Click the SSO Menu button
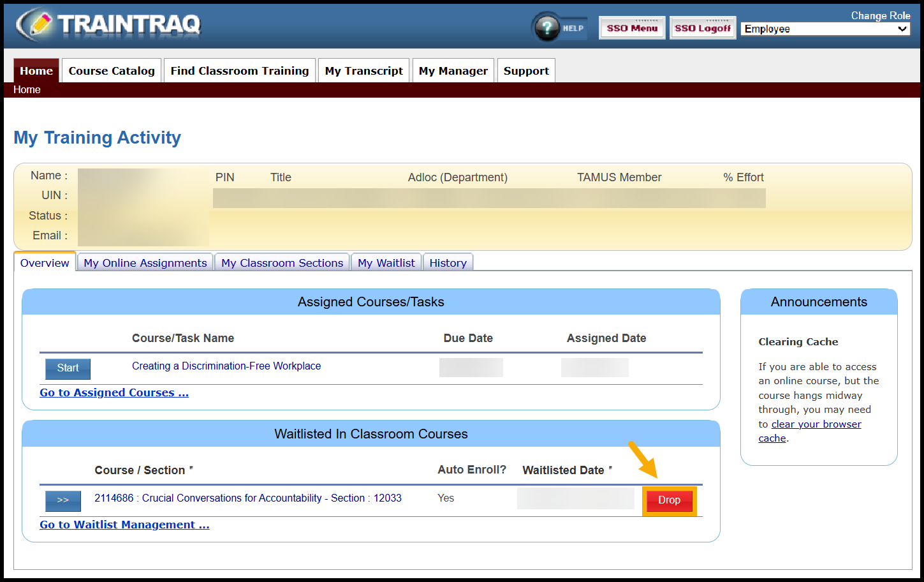The height and width of the screenshot is (582, 924). coord(631,28)
